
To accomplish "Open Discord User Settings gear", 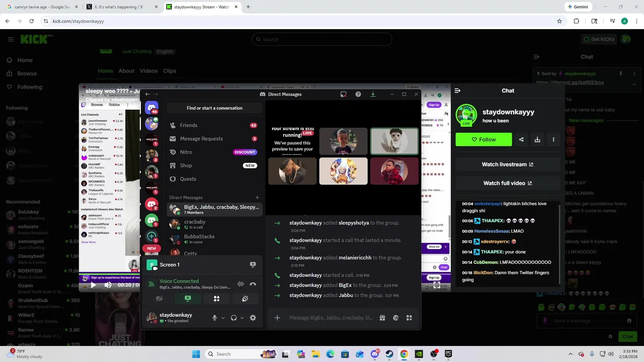I will coord(253,318).
